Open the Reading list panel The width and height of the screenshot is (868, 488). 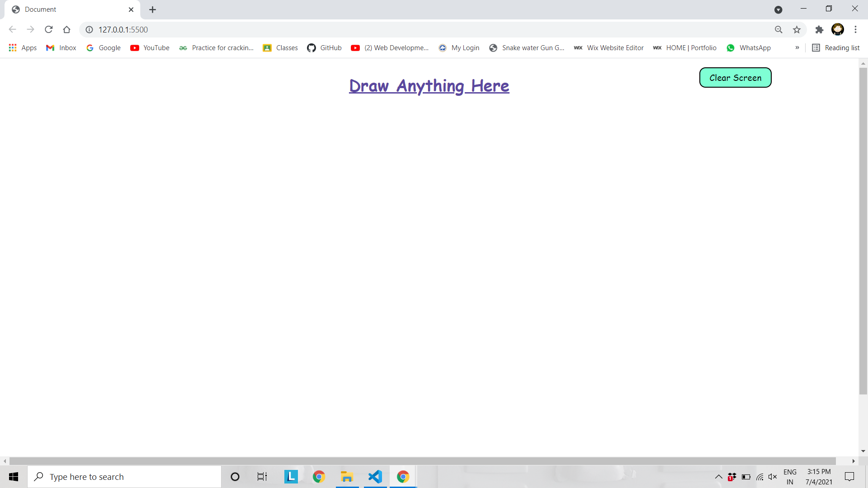pyautogui.click(x=836, y=48)
